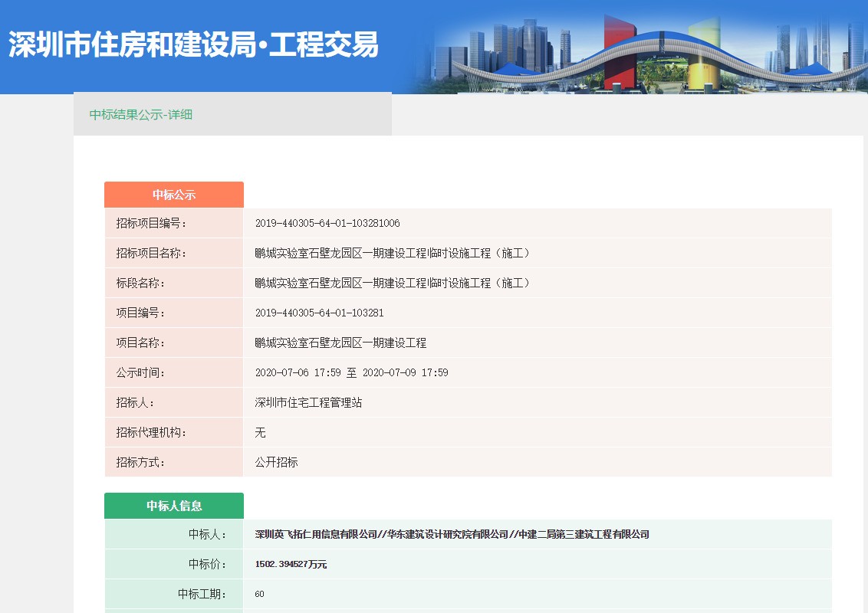Select the value 2019-440305-64-01-103281006
The width and height of the screenshot is (868, 613).
point(327,223)
